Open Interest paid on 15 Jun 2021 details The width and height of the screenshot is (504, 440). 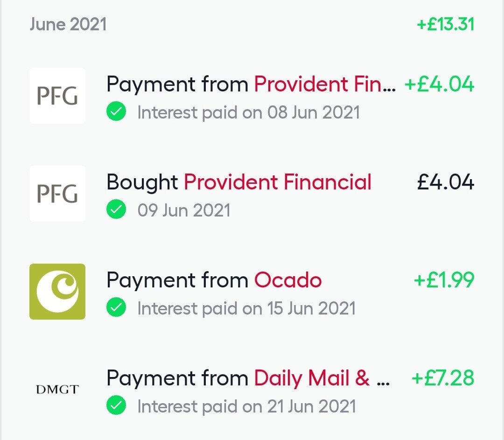click(x=246, y=308)
